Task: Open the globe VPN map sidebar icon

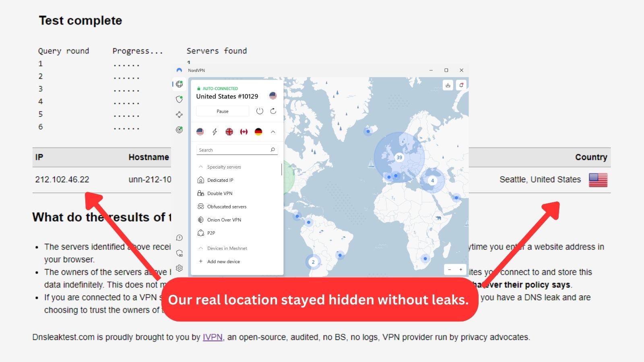Action: pos(180,84)
